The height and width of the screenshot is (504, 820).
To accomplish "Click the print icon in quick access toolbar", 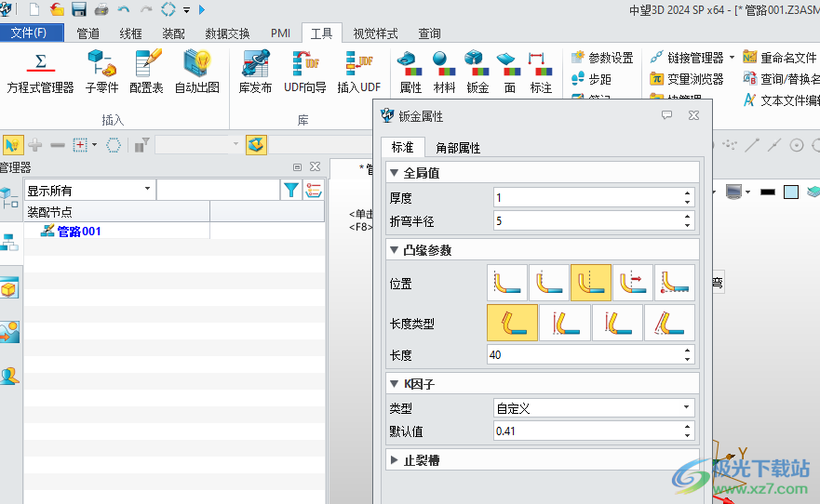I will (101, 9).
